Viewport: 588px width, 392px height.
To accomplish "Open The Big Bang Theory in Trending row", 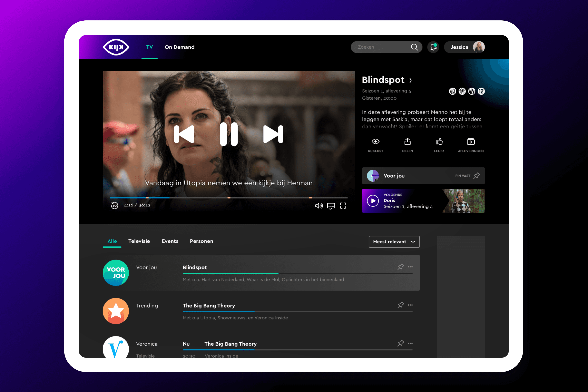I will tap(209, 305).
